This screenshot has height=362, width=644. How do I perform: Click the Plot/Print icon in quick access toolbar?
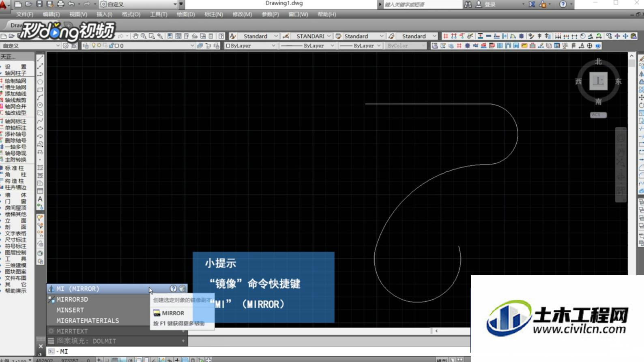[x=60, y=4]
